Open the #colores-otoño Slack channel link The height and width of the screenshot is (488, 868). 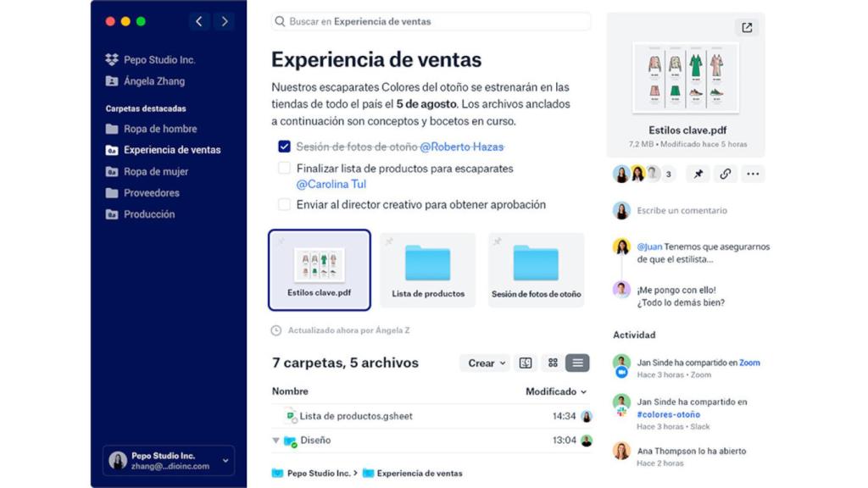(669, 414)
